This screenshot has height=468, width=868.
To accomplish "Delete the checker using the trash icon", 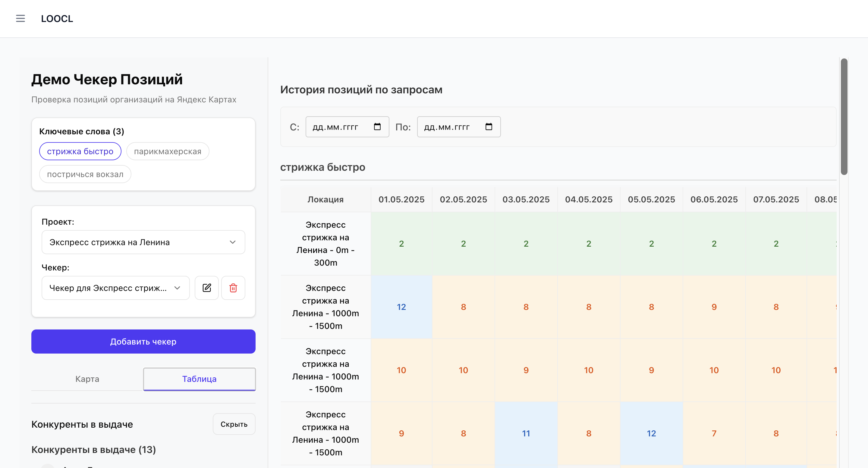I will tap(233, 288).
